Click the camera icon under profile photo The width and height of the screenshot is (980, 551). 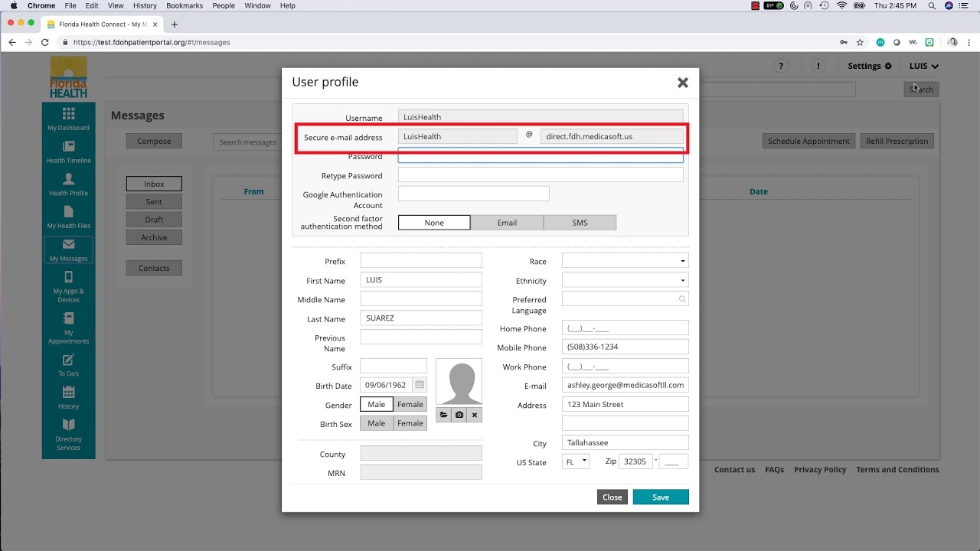point(459,415)
